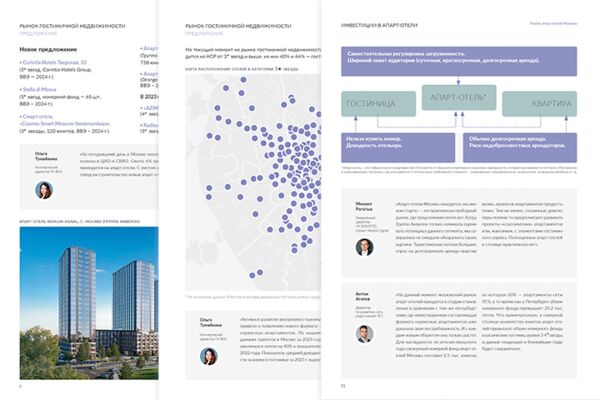This screenshot has width=600, height=400.
Task: Click Михаил's portrait photo
Action: [x=364, y=247]
